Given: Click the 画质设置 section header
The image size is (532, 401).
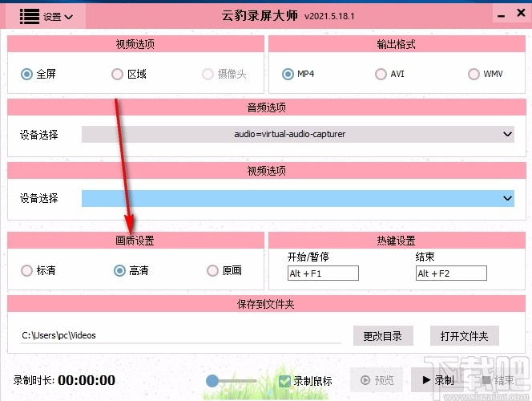Looking at the screenshot, I should coord(135,241).
